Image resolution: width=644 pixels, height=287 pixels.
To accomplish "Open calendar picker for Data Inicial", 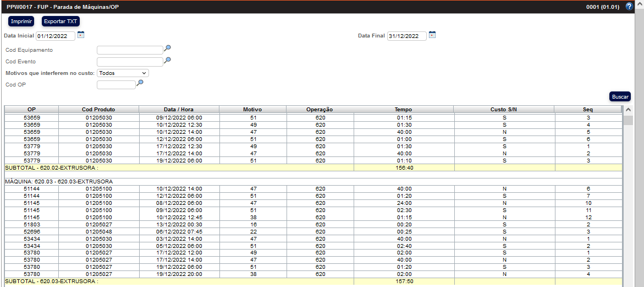I will point(81,35).
